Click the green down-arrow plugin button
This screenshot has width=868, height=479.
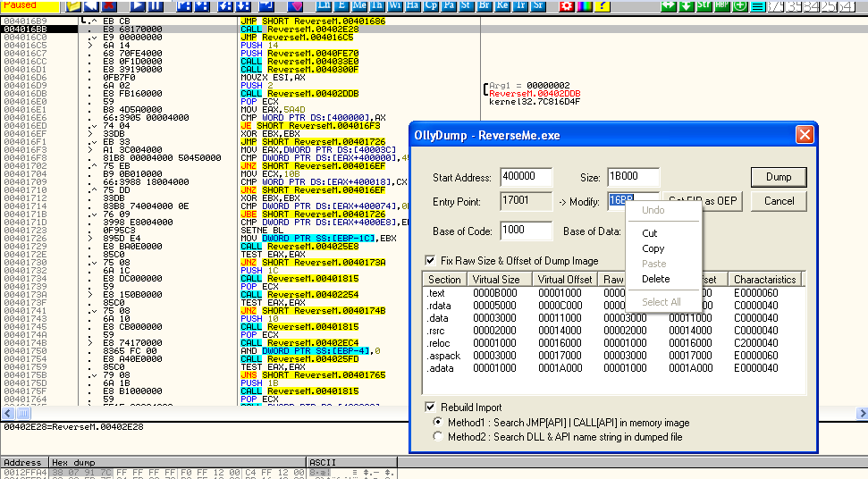pos(687,6)
